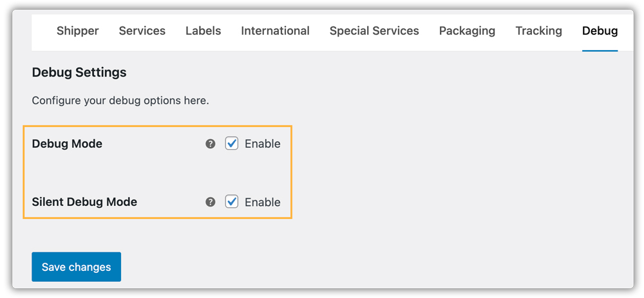
Task: Click the Silent Debug Mode help icon
Action: tap(210, 202)
